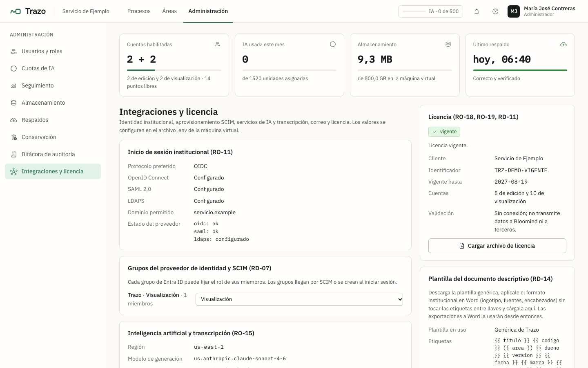Open the Procesos tab
The width and height of the screenshot is (588, 368).
pyautogui.click(x=139, y=11)
